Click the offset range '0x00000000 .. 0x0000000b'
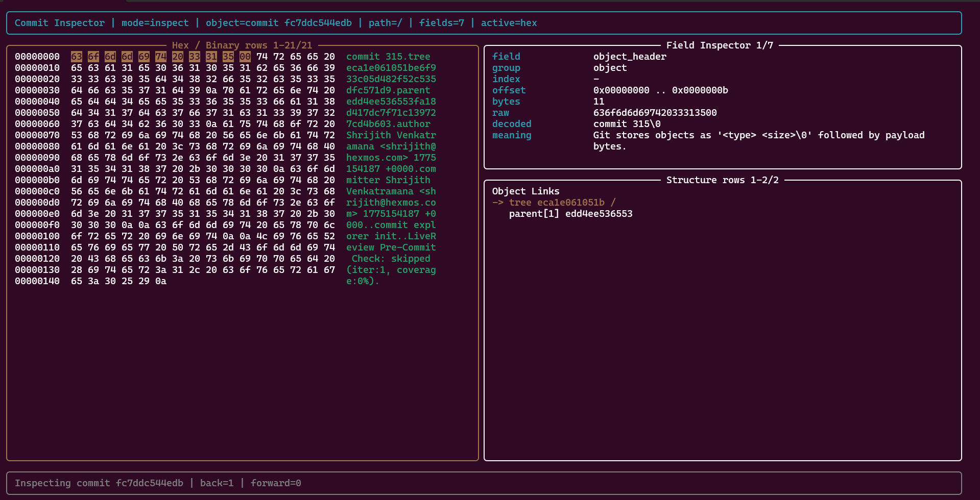Viewport: 980px width, 500px height. tap(661, 90)
